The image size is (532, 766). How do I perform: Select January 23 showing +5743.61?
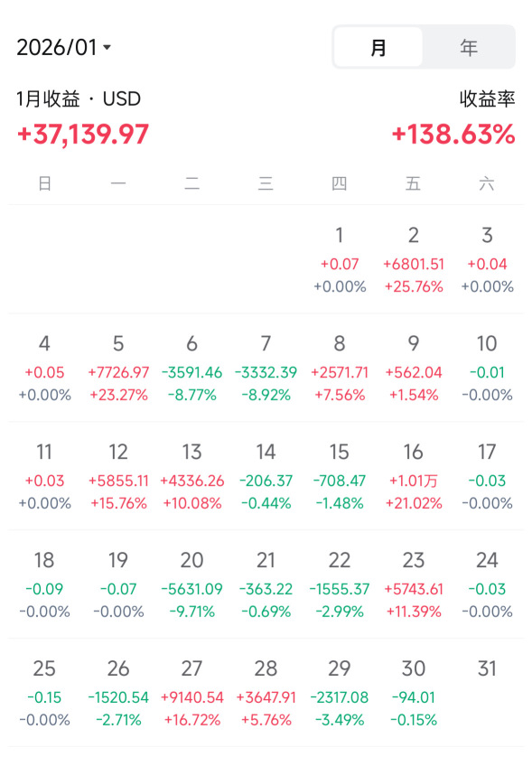pos(414,584)
